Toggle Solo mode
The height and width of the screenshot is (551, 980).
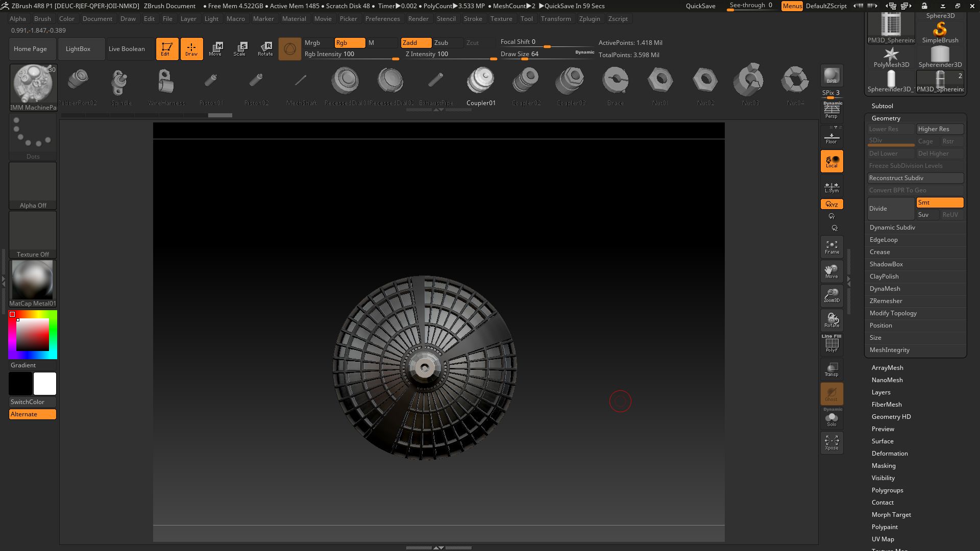pyautogui.click(x=831, y=418)
